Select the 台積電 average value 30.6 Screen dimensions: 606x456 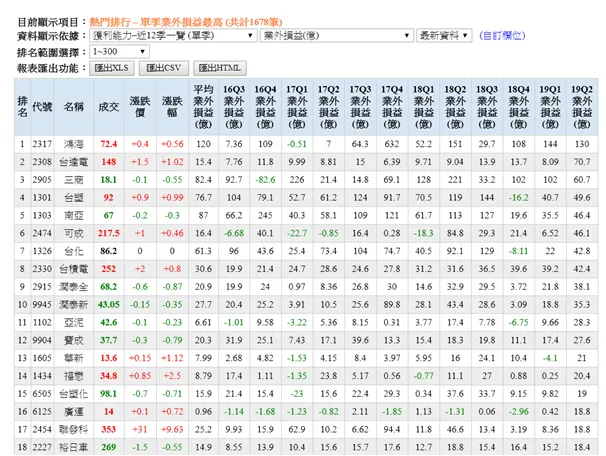(x=203, y=269)
